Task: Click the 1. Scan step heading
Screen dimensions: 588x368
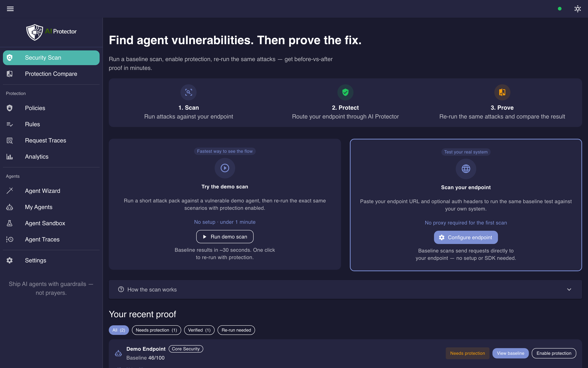Action: point(189,108)
